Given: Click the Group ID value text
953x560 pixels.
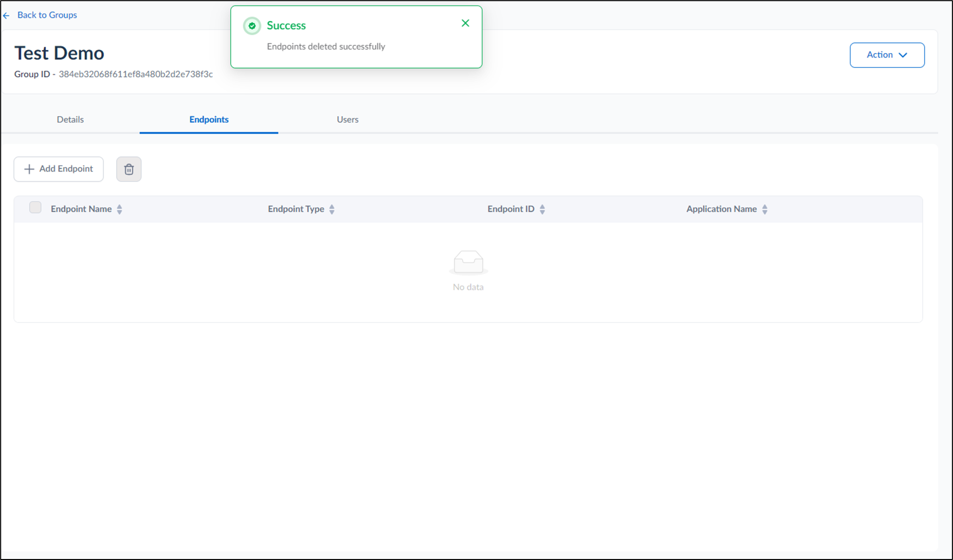Looking at the screenshot, I should pyautogui.click(x=136, y=74).
